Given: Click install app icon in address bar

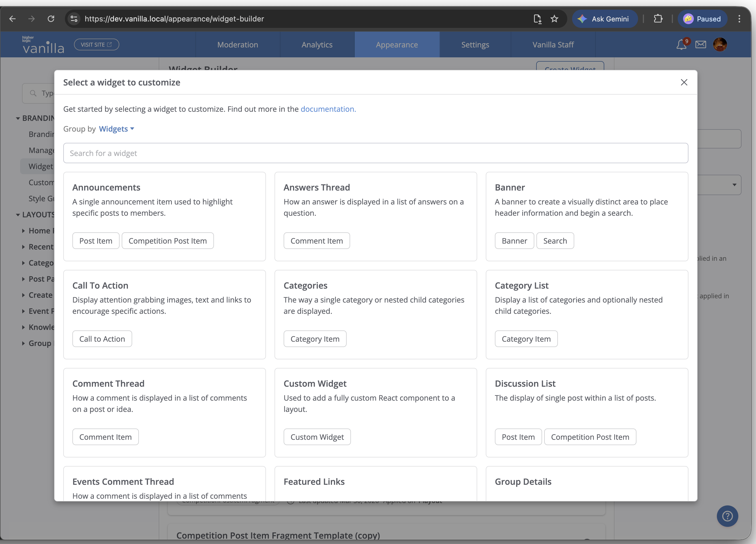Looking at the screenshot, I should [x=537, y=19].
